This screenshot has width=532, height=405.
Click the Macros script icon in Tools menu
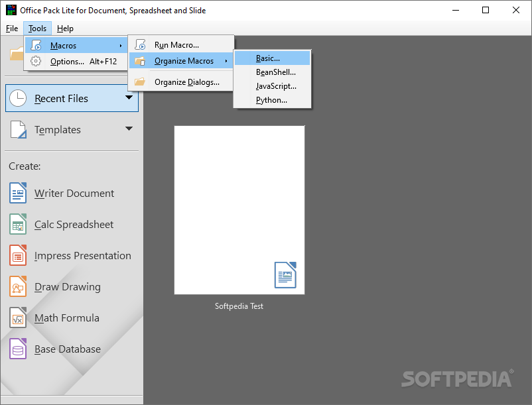tap(36, 45)
